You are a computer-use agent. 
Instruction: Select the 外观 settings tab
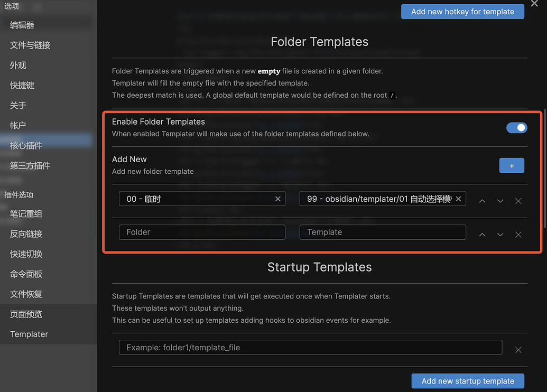[18, 65]
